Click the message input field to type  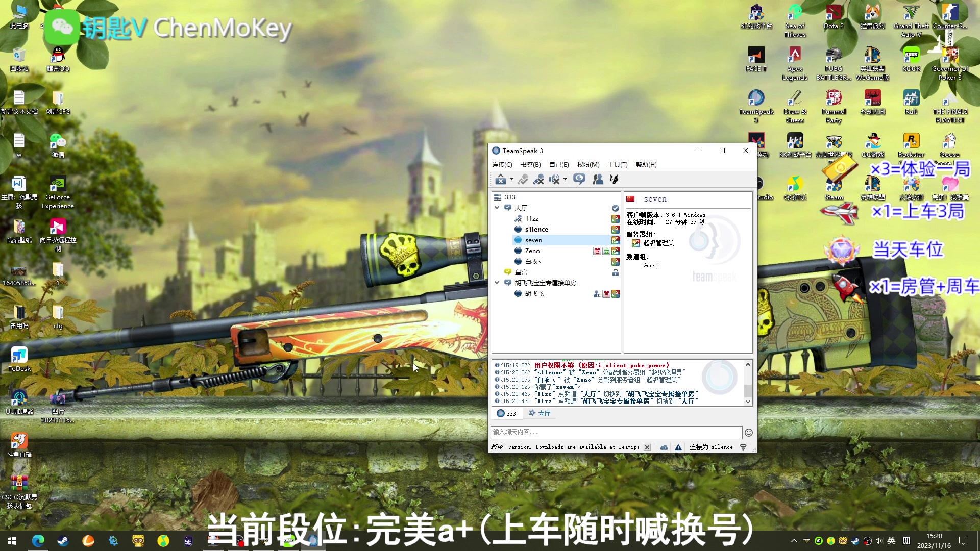616,432
